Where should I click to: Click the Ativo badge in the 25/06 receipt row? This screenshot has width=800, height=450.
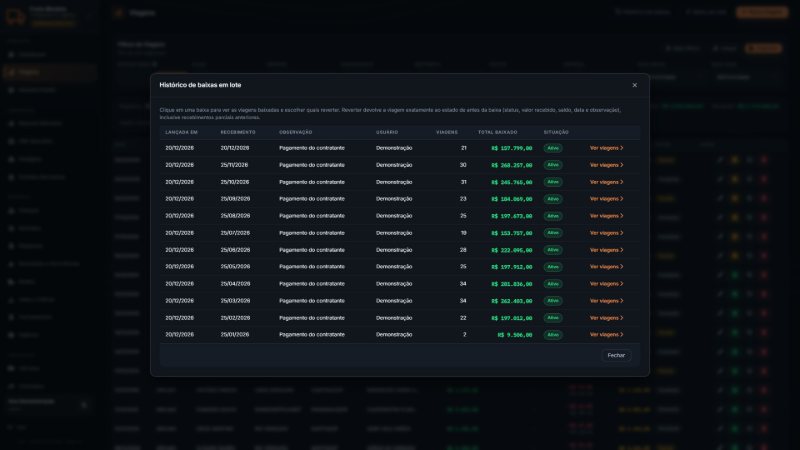coord(553,250)
